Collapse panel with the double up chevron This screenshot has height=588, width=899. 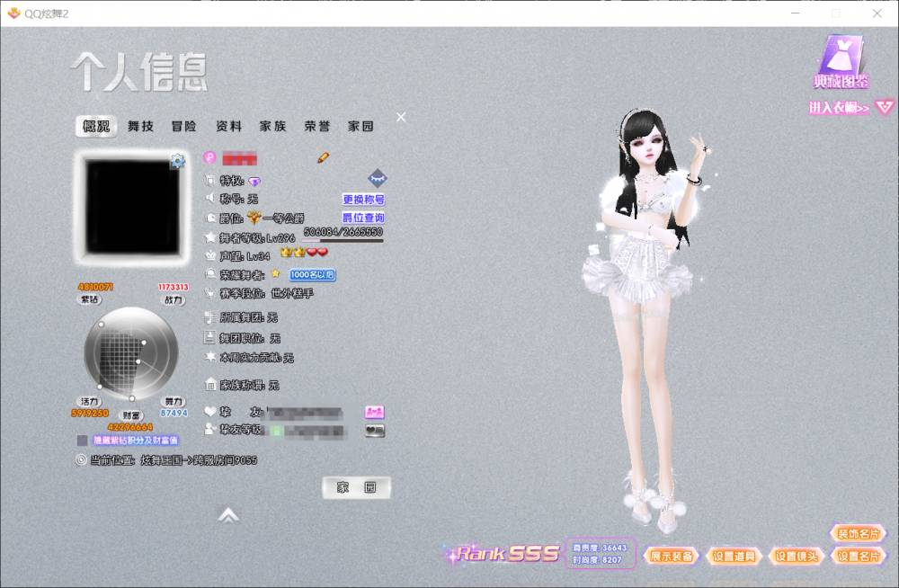click(228, 515)
